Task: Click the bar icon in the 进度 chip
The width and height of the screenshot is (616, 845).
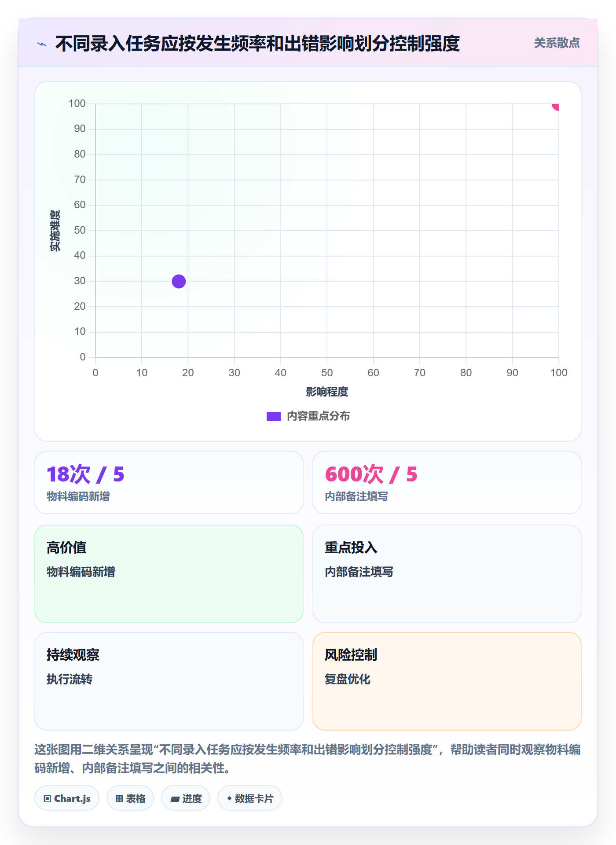Action: tap(175, 799)
